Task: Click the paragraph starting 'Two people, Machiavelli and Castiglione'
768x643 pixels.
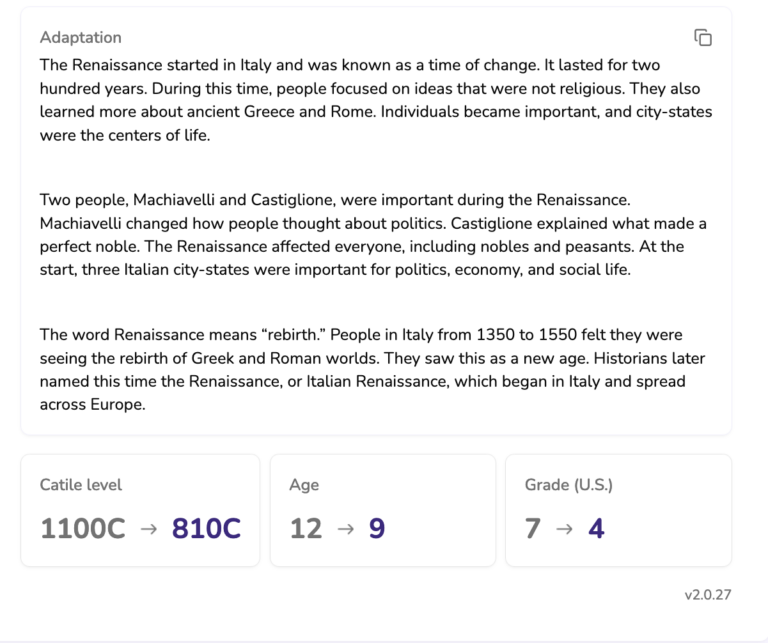Action: point(373,235)
